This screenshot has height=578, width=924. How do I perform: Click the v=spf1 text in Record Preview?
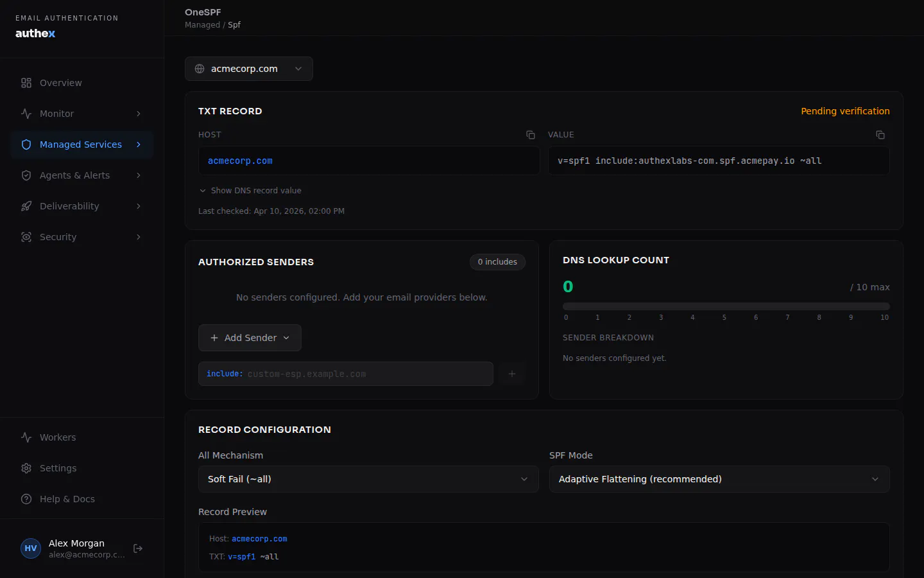click(242, 557)
